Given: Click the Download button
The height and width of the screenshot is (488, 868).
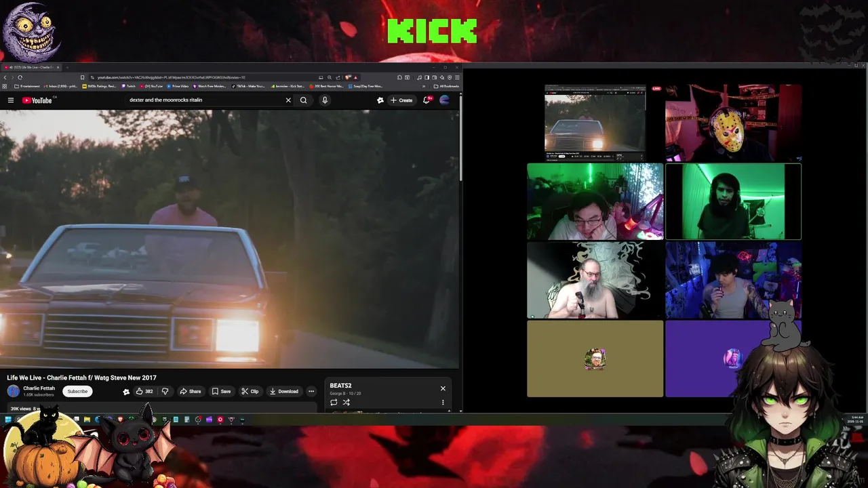Looking at the screenshot, I should pos(283,391).
